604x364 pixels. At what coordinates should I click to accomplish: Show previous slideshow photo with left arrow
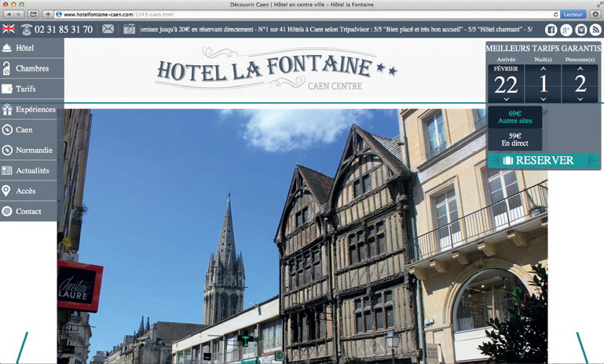click(x=22, y=348)
